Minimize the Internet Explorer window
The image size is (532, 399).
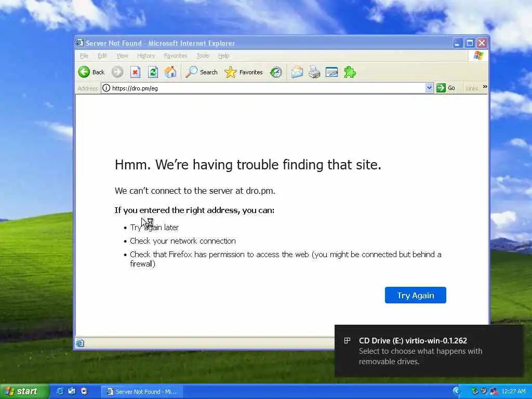tap(457, 43)
